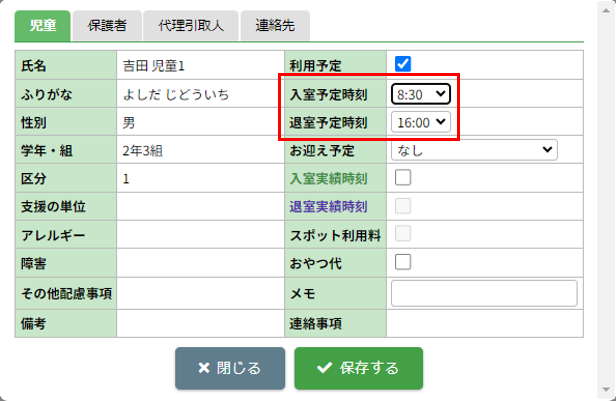Click the 保存する button

pyautogui.click(x=358, y=368)
